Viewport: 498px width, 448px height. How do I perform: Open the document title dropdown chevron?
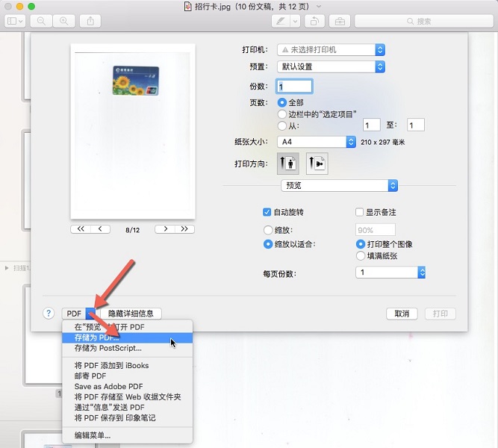click(x=319, y=7)
